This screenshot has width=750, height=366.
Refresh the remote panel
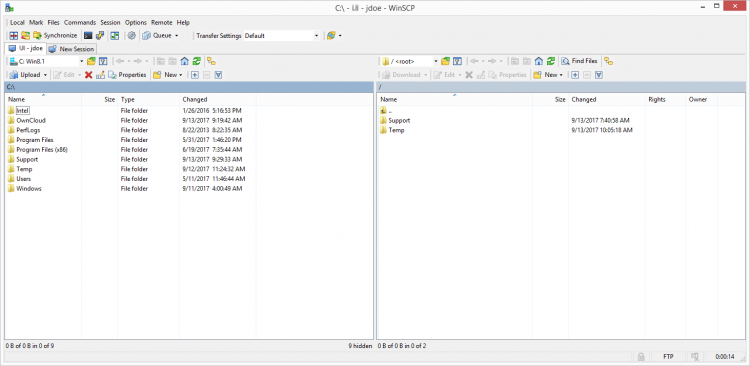(x=551, y=61)
